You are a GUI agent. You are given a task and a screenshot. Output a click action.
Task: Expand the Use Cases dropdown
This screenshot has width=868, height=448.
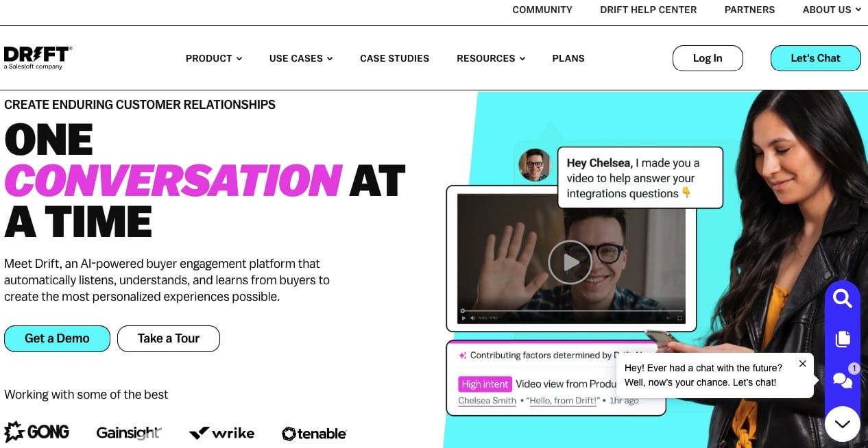[301, 58]
